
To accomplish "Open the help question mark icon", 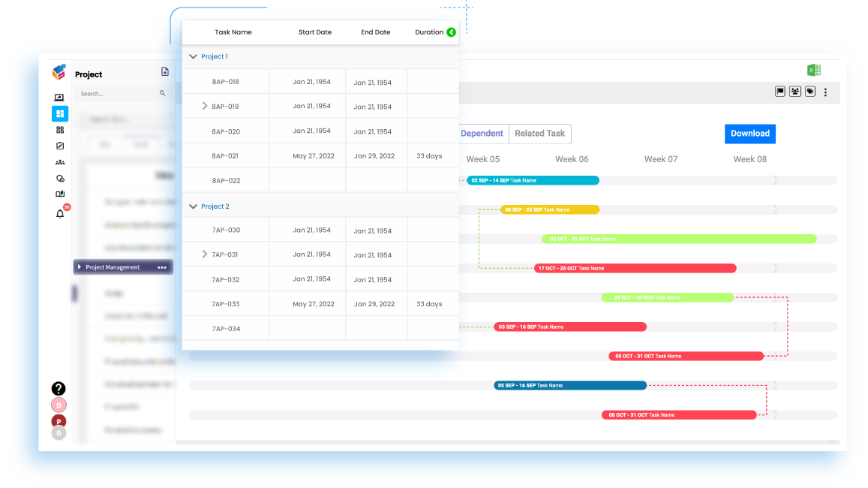I will (59, 388).
